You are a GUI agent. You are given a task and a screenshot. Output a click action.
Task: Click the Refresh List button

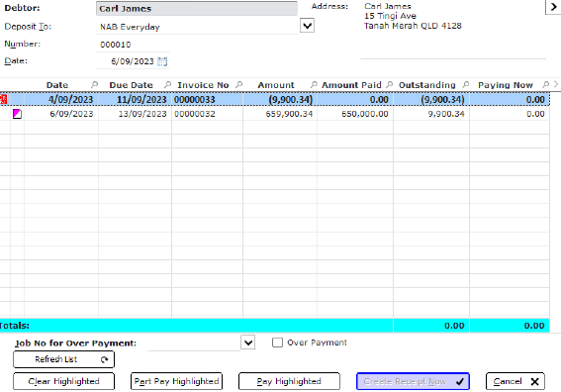click(x=63, y=359)
